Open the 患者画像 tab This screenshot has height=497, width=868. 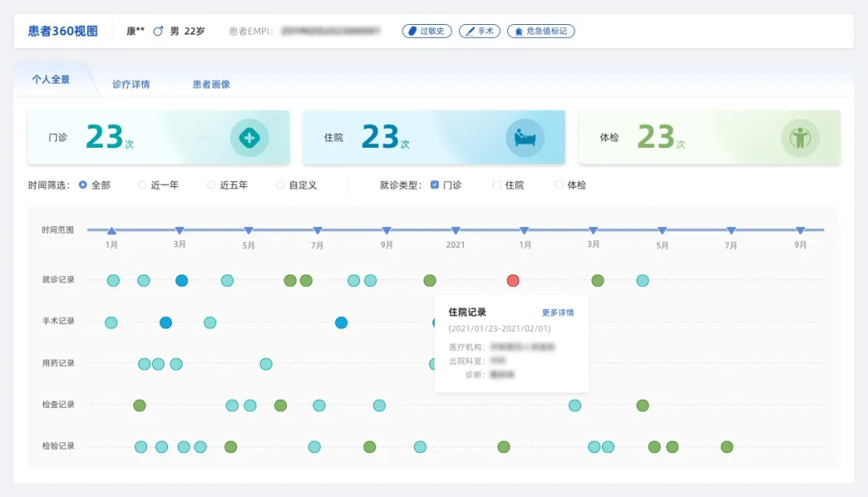click(x=211, y=84)
